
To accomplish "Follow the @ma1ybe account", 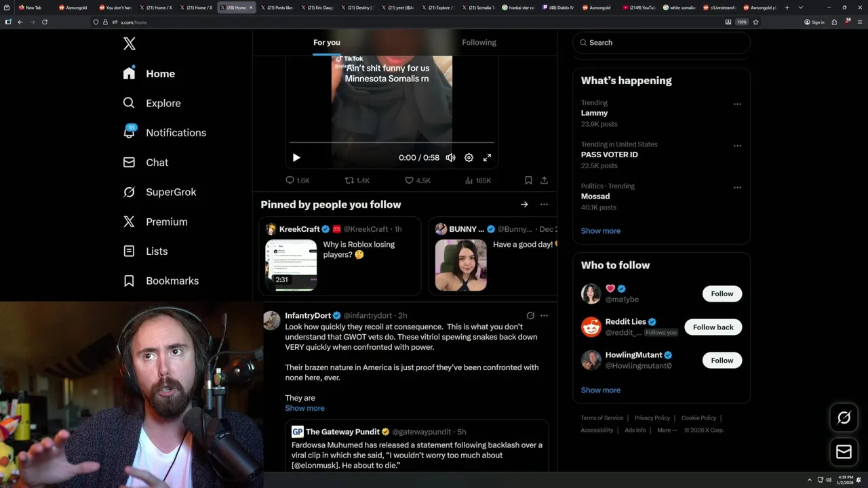I will (722, 293).
